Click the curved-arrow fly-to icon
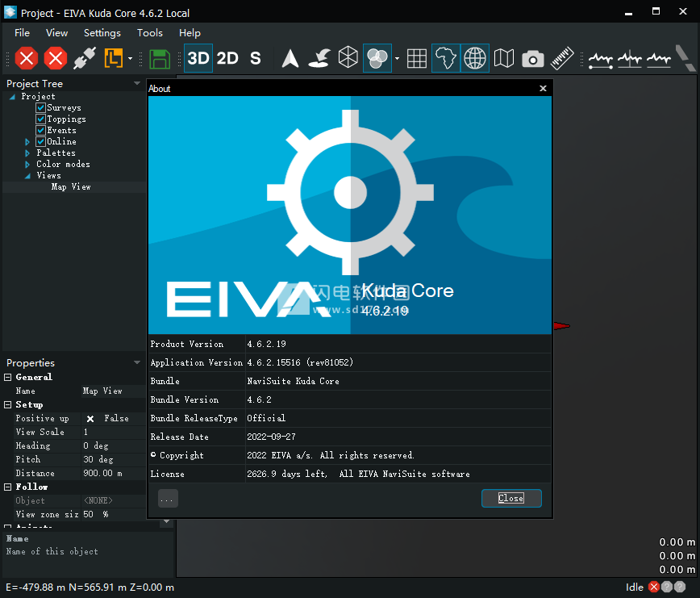Screen dimensions: 700x598 click(319, 58)
